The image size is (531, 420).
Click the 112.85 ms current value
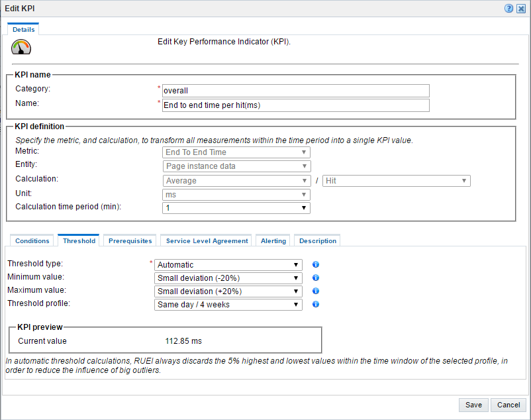click(183, 341)
